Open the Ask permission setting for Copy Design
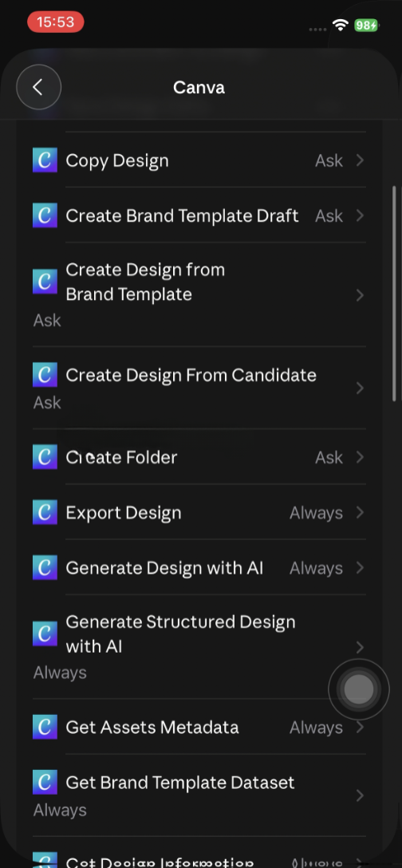This screenshot has height=868, width=402. [x=329, y=160]
